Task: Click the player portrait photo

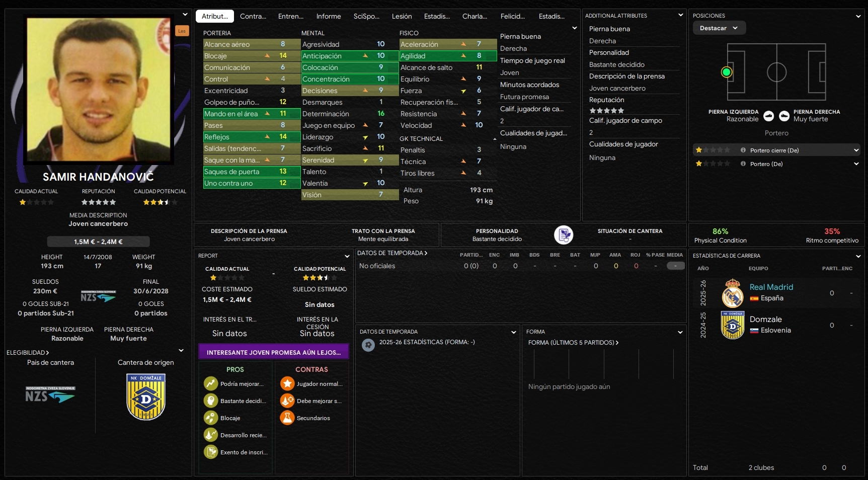Action: click(x=99, y=90)
